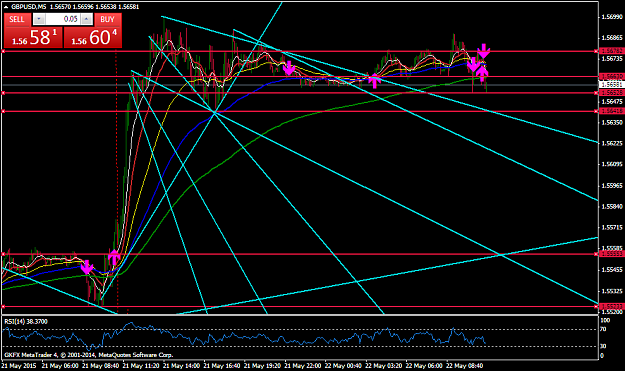This screenshot has height=371, width=625.
Task: Click the RSI scale value 100
Action: coord(605,320)
